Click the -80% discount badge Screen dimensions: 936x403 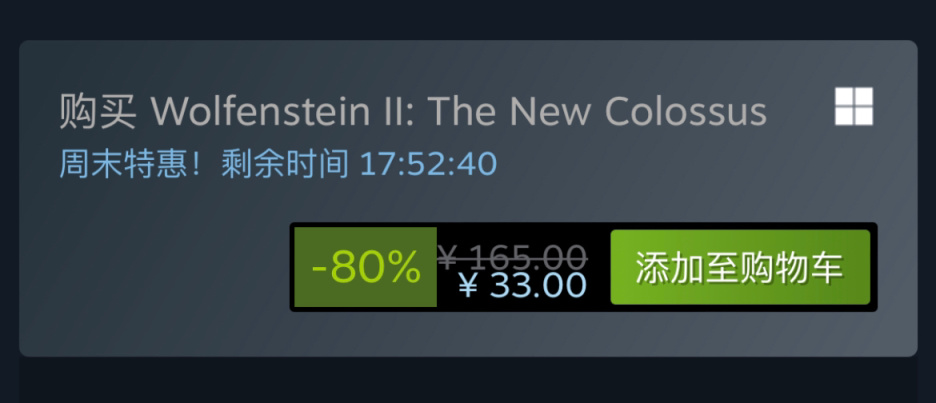[x=365, y=267]
